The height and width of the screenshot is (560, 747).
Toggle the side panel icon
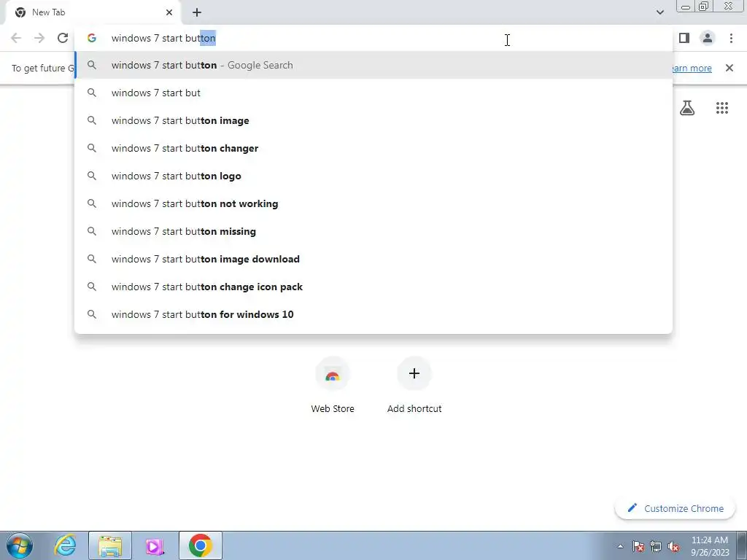[684, 38]
